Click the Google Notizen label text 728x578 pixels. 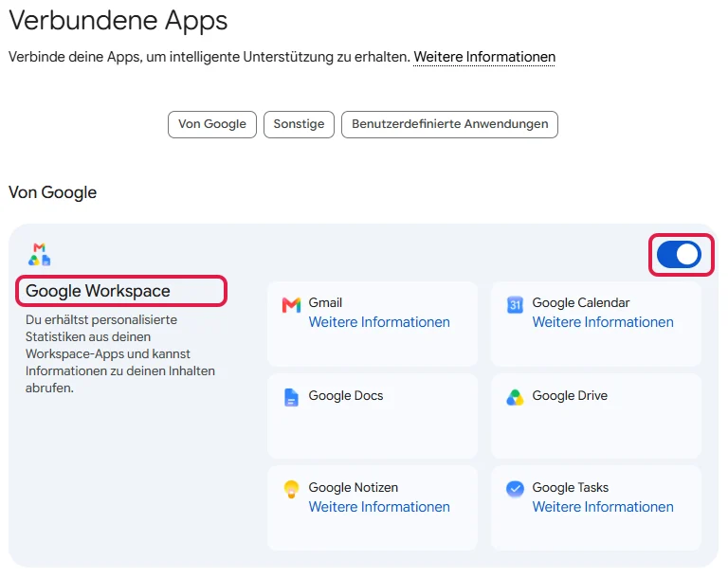tap(354, 487)
